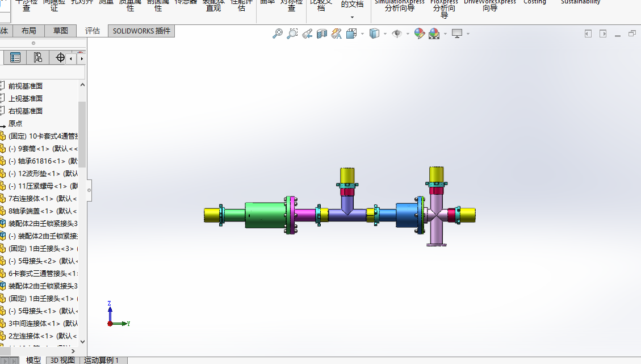Image resolution: width=641 pixels, height=364 pixels.
Task: Activate the Section View icon
Action: [x=322, y=34]
